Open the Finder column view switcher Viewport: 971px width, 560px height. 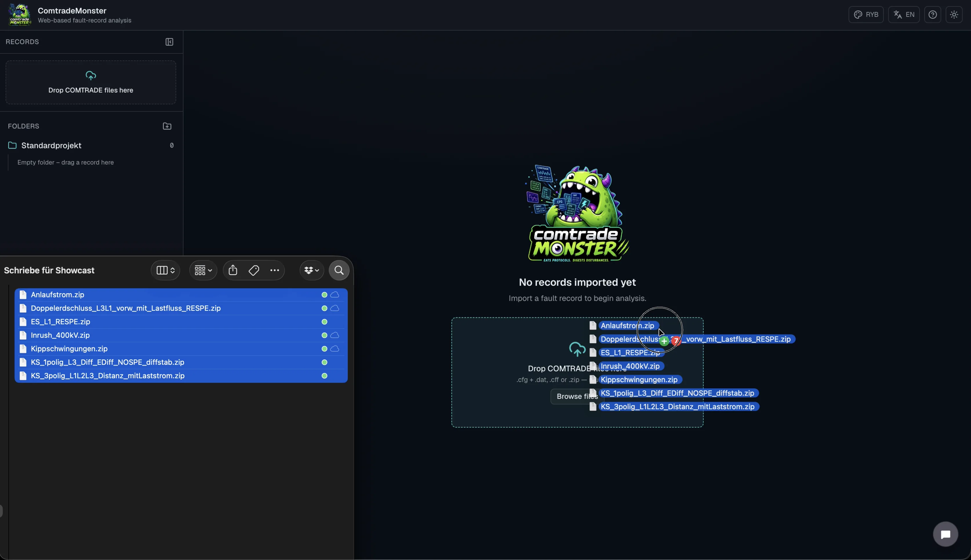[x=165, y=270]
